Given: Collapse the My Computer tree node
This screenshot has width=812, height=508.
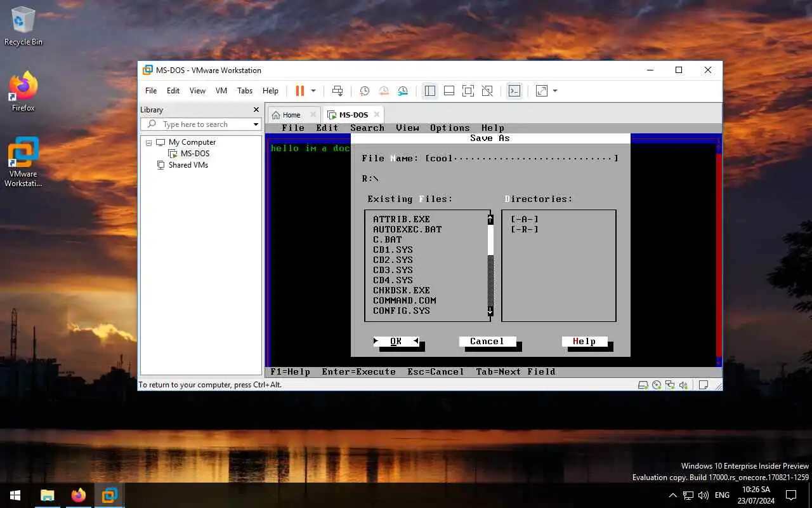Looking at the screenshot, I should 149,142.
